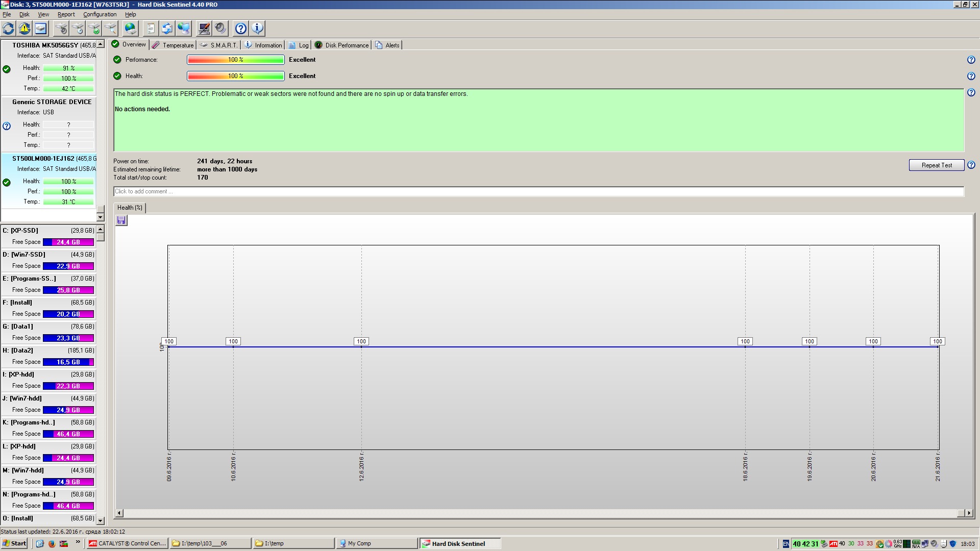The height and width of the screenshot is (551, 980).
Task: Open the report notepad toolbar icon
Action: pyautogui.click(x=151, y=29)
